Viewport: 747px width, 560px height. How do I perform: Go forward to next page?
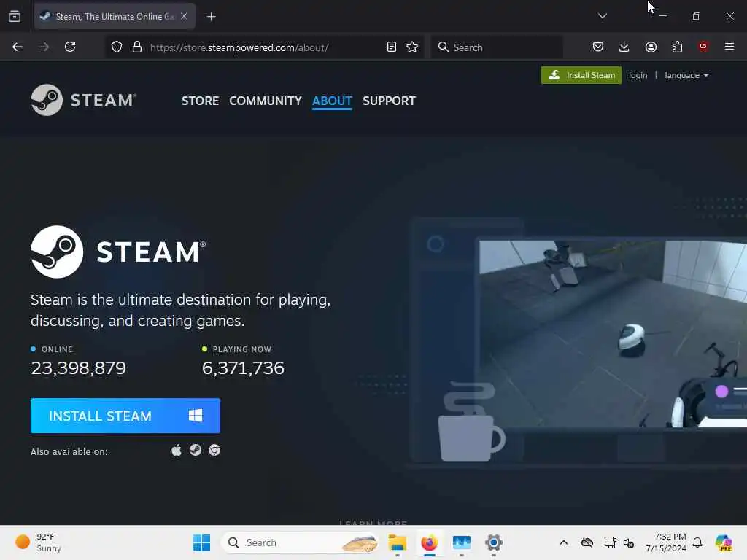(x=44, y=47)
